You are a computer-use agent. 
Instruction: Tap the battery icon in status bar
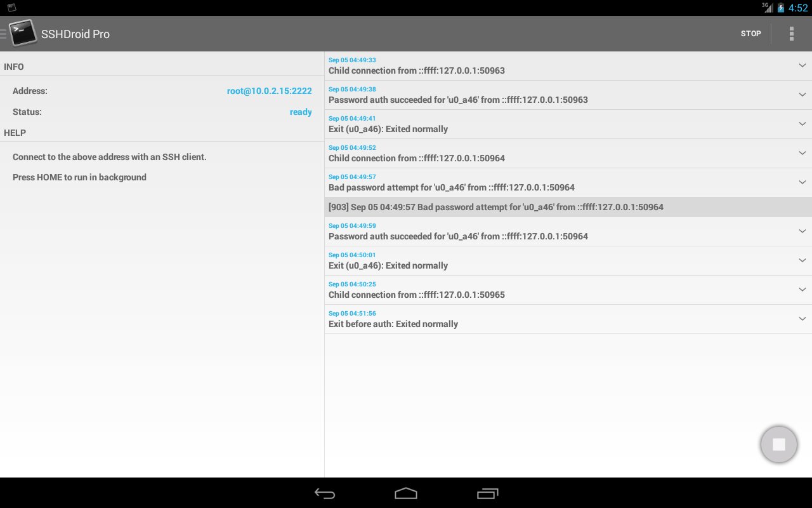click(781, 8)
